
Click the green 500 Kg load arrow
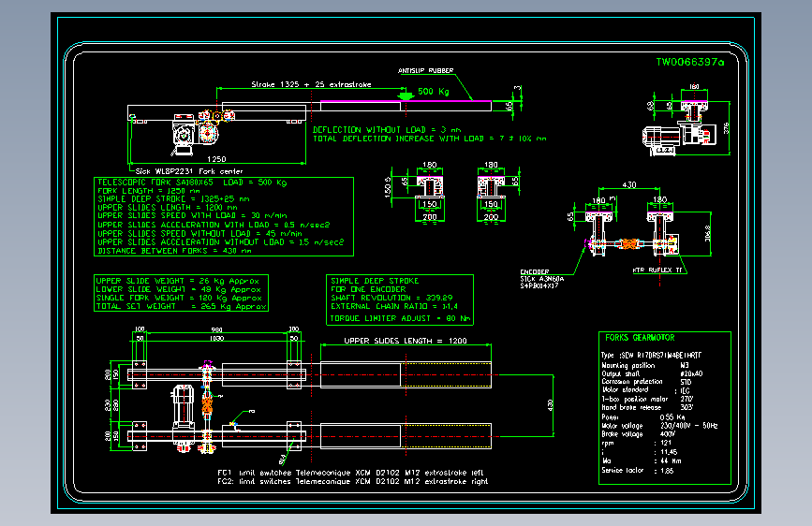click(406, 95)
